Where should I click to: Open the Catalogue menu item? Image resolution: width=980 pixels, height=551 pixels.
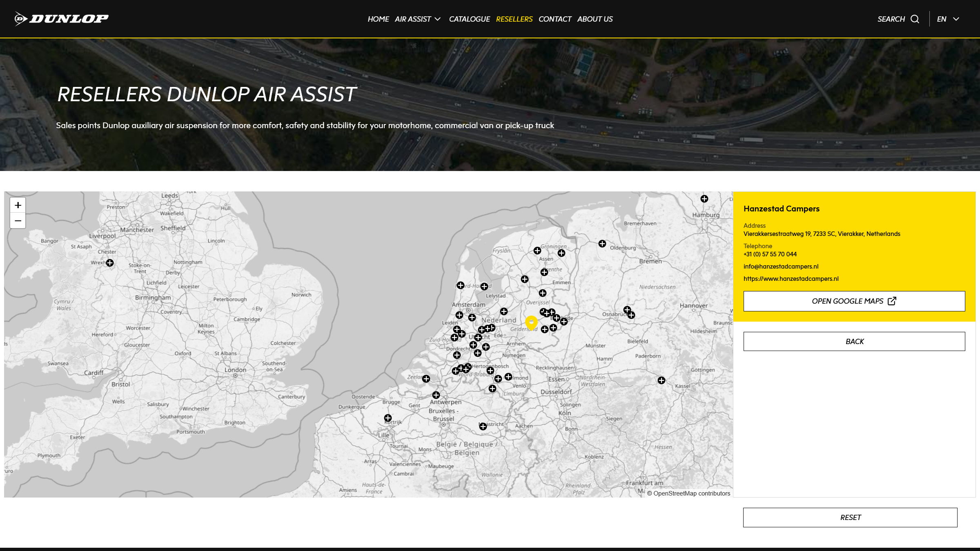pyautogui.click(x=469, y=19)
